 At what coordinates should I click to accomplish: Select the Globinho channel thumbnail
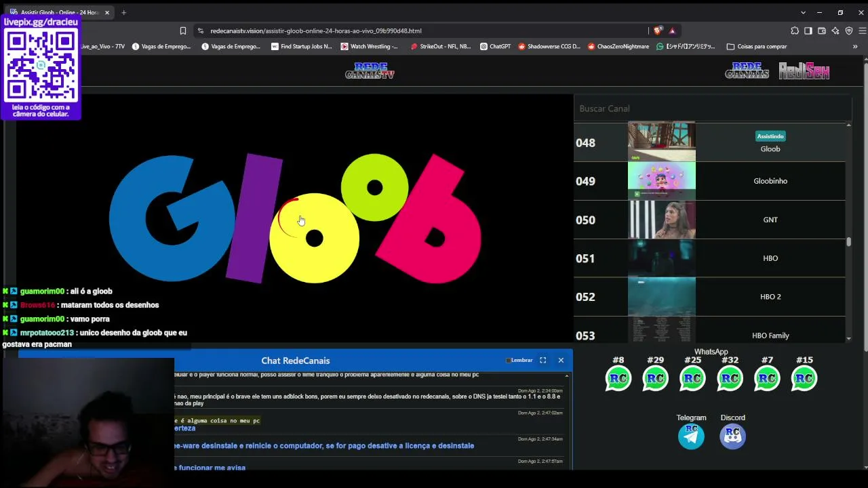[x=661, y=181]
